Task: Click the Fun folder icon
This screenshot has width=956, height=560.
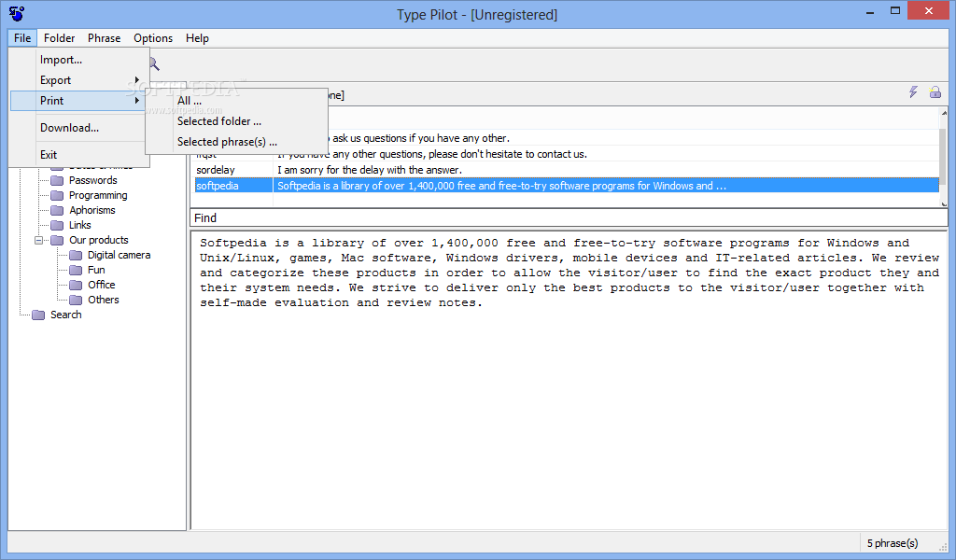Action: [x=77, y=270]
